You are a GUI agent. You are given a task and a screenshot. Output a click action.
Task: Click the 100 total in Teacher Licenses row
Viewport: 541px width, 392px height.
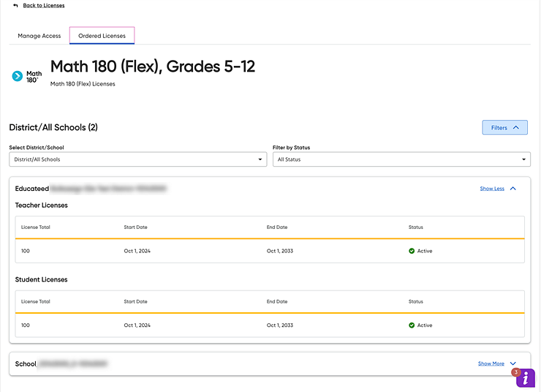26,251
